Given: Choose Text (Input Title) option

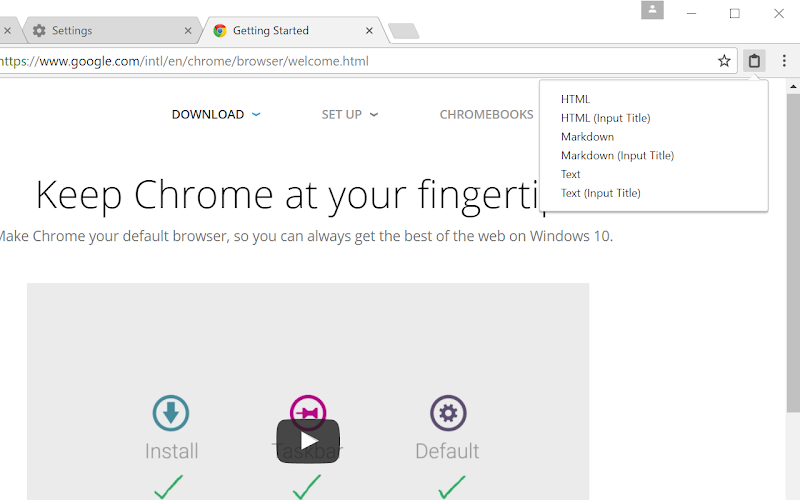Looking at the screenshot, I should pyautogui.click(x=601, y=193).
